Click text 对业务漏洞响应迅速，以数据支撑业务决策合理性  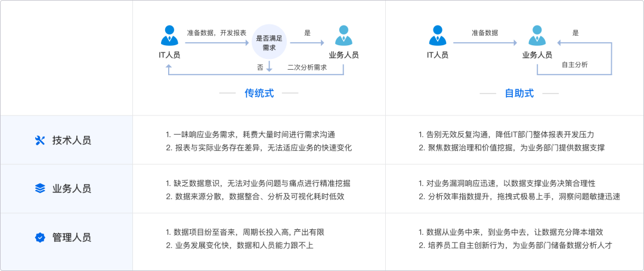coord(511,183)
